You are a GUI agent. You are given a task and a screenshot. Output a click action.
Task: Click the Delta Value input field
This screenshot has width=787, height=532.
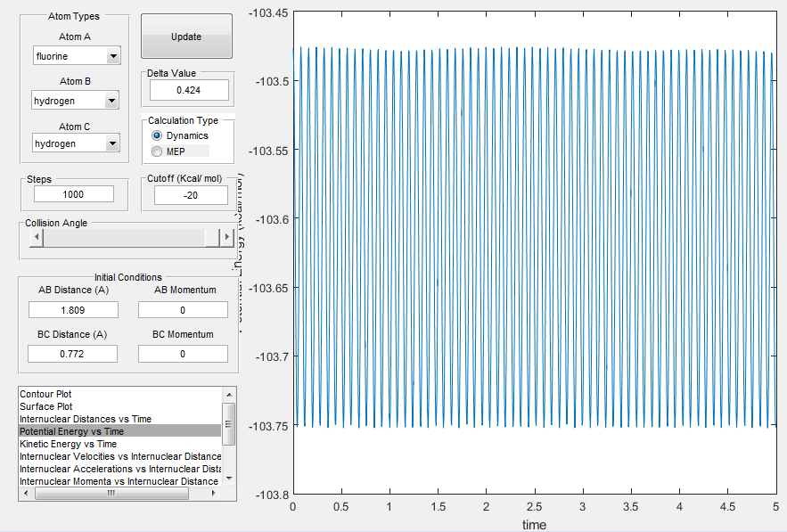point(189,90)
